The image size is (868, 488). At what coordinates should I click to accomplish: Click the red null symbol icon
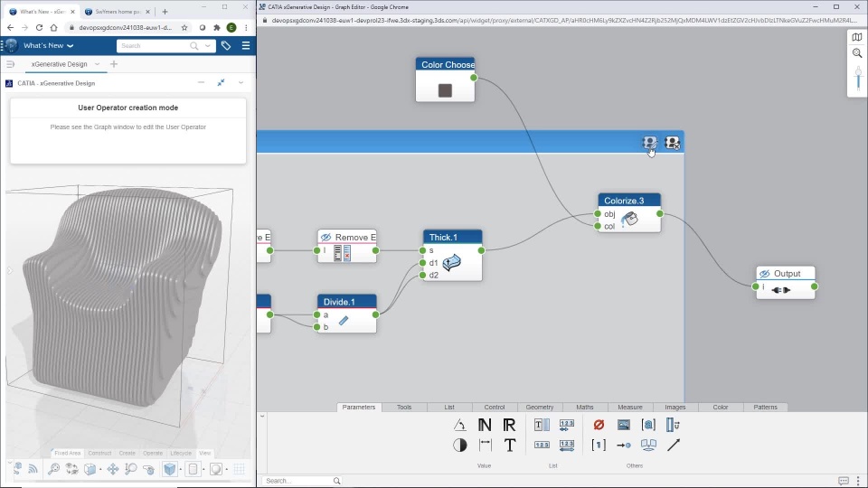click(x=599, y=425)
